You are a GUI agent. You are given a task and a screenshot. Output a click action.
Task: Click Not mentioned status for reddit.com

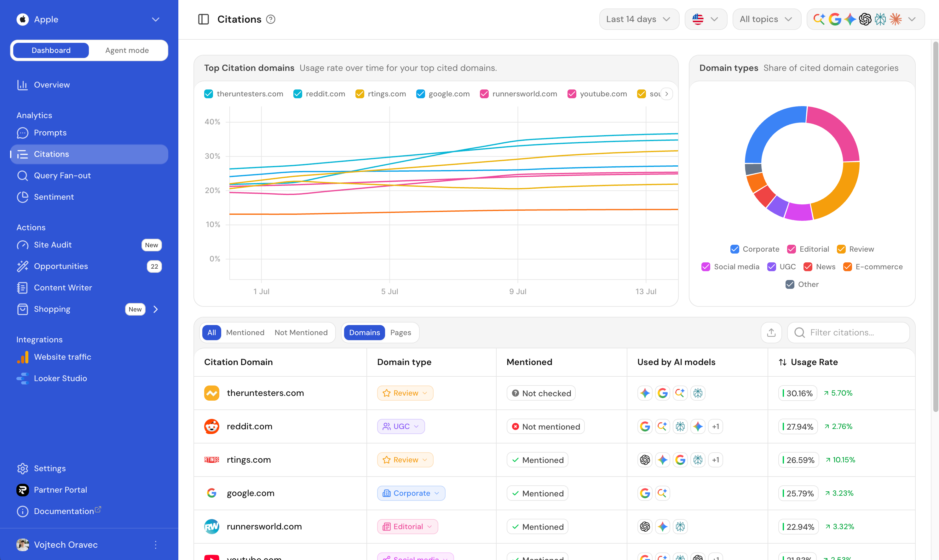tap(545, 426)
